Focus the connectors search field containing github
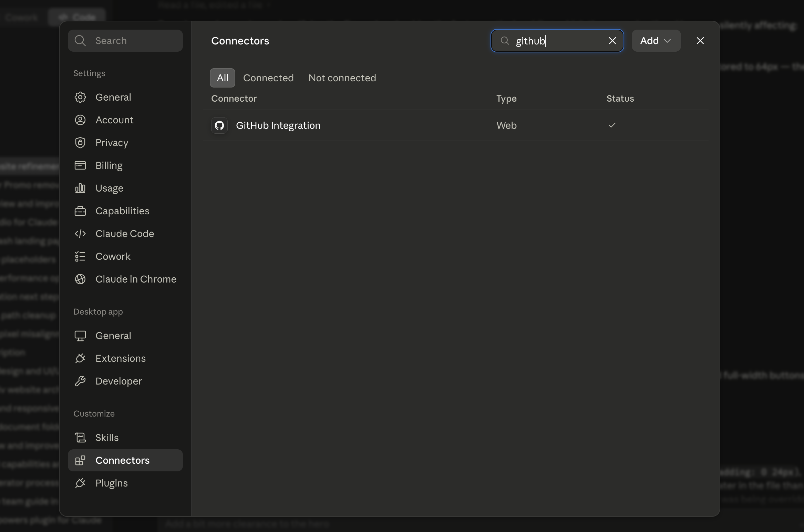 pos(557,41)
